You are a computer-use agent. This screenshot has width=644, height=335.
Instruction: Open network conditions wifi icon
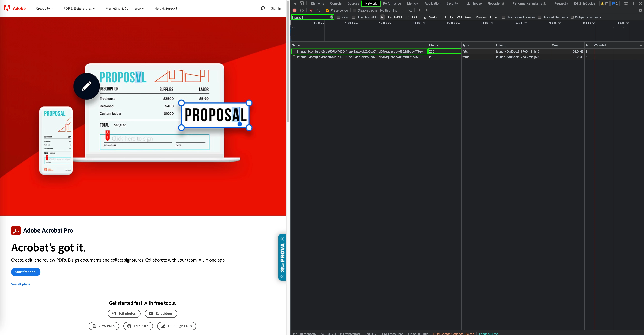[x=410, y=10]
